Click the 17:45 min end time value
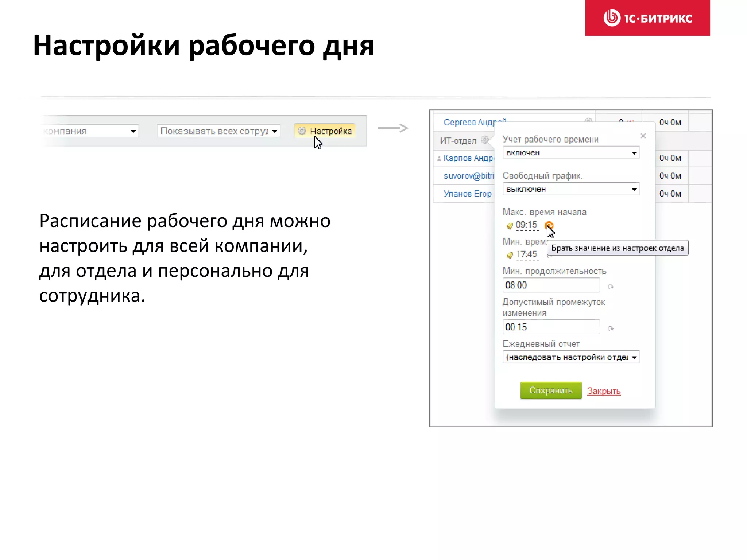 click(526, 254)
